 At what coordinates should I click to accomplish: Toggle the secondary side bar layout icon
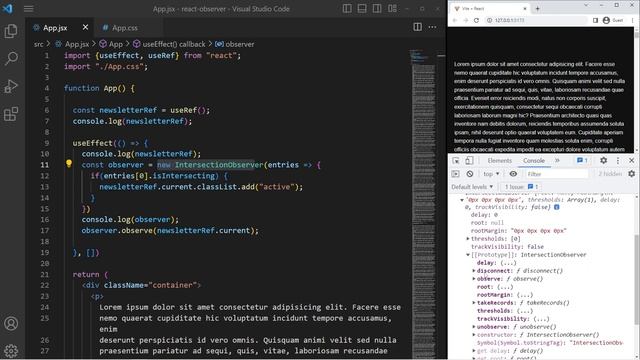click(x=377, y=9)
